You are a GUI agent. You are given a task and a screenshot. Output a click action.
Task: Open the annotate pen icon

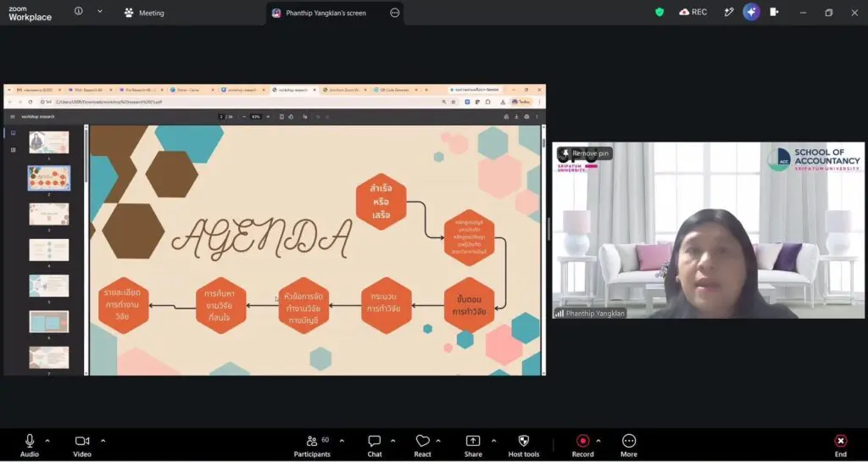tap(728, 12)
